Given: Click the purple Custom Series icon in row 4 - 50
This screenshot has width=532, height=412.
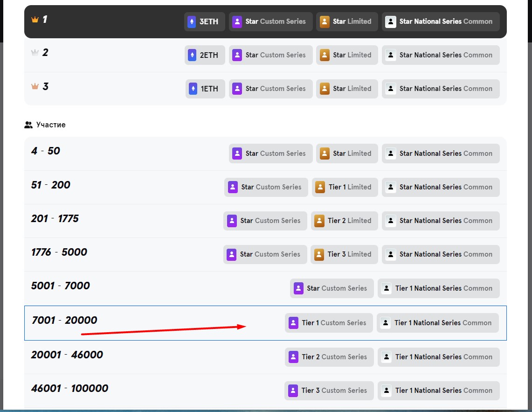Looking at the screenshot, I should click(237, 154).
